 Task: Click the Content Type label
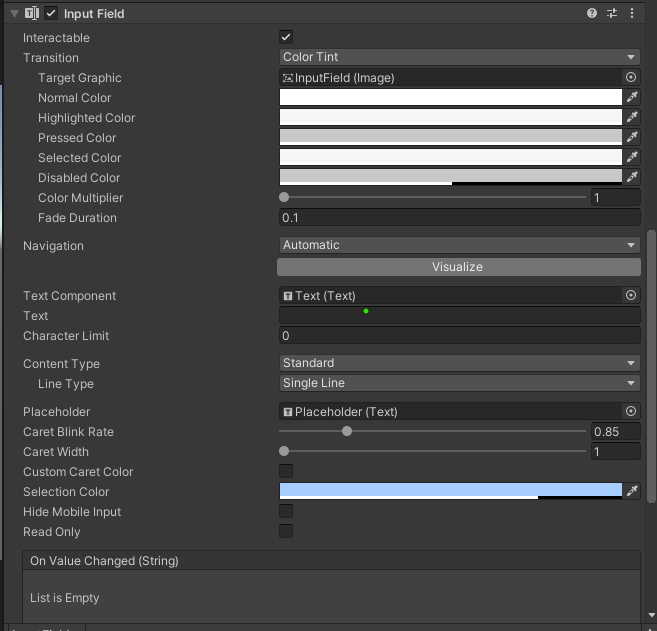tap(61, 364)
